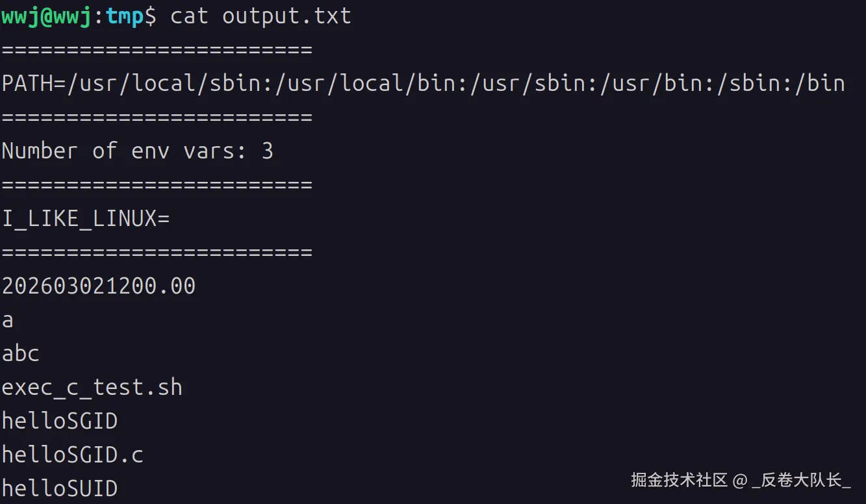
Task: Click the tmp directory in the prompt
Action: (124, 16)
